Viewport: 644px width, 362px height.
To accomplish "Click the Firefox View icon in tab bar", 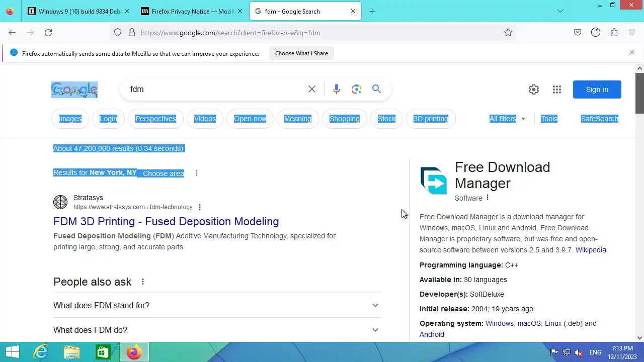I will pyautogui.click(x=10, y=11).
